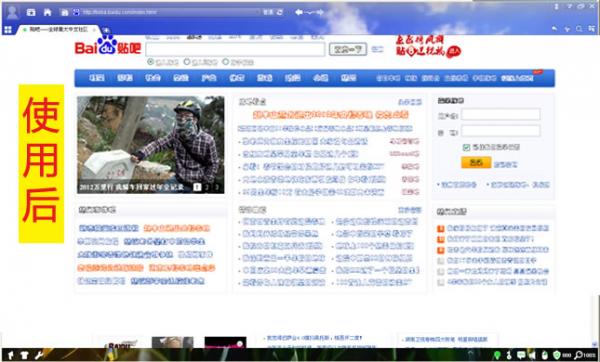Go forward using the right arrow icon
600x362 pixels.
click(x=320, y=12)
